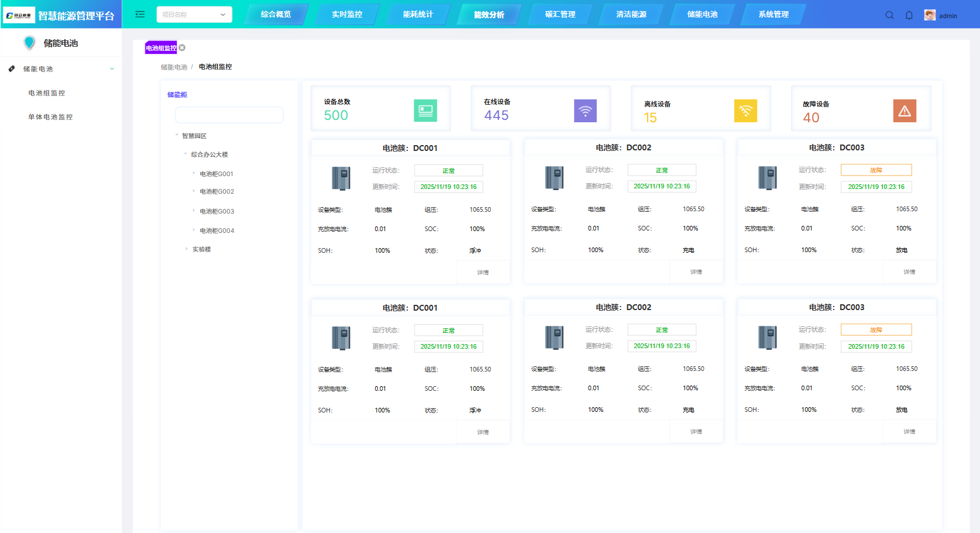Click the 储能柜 tree search input field
Screen dimensions: 980x533
(x=229, y=115)
